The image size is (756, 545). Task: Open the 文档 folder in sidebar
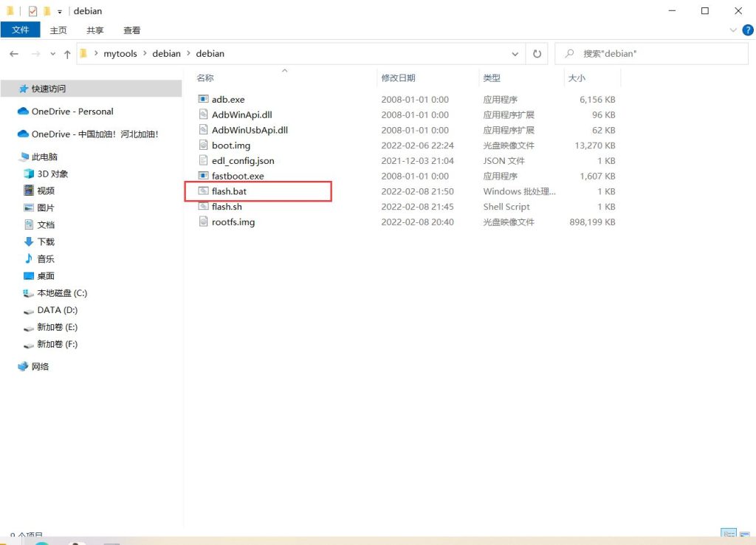39,224
